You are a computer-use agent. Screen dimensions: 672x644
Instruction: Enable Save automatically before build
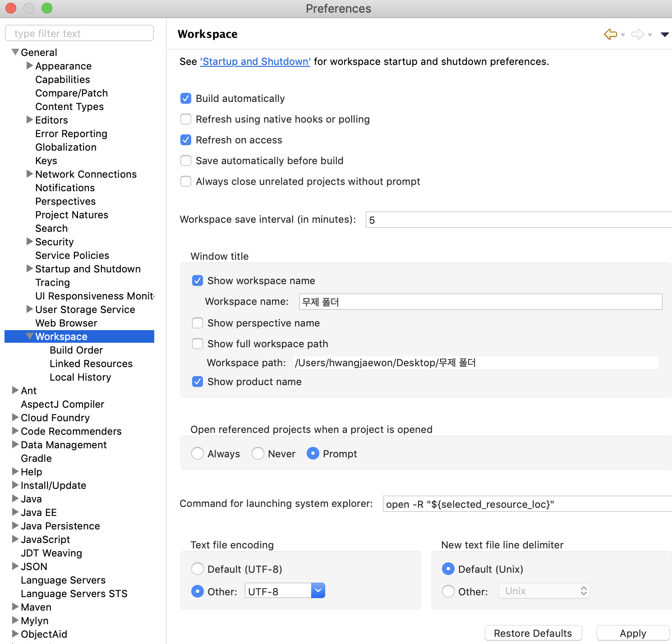coord(186,161)
